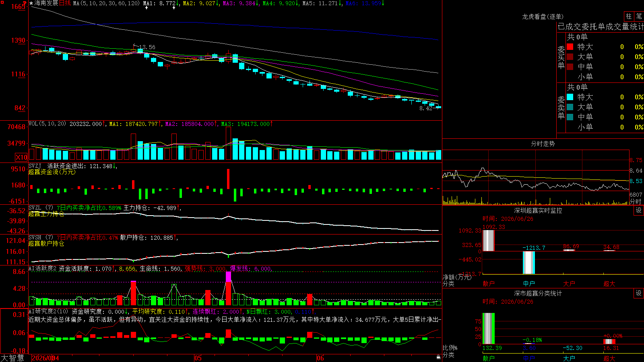Change the 日线 period label
The width and height of the screenshot is (644, 362).
click(65, 3)
